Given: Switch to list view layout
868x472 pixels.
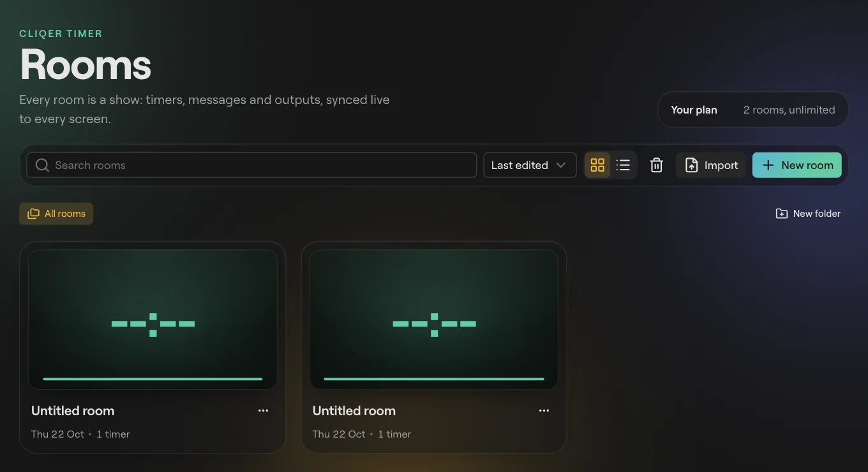Looking at the screenshot, I should tap(623, 165).
